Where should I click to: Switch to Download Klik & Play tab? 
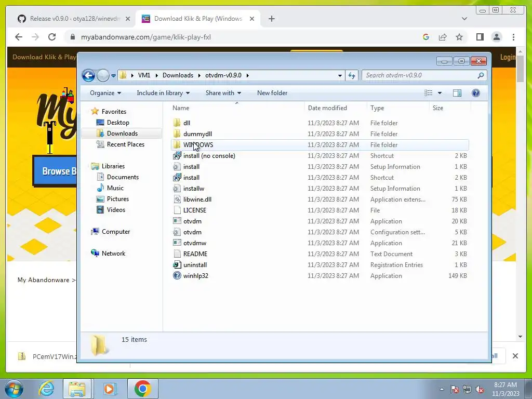198,19
